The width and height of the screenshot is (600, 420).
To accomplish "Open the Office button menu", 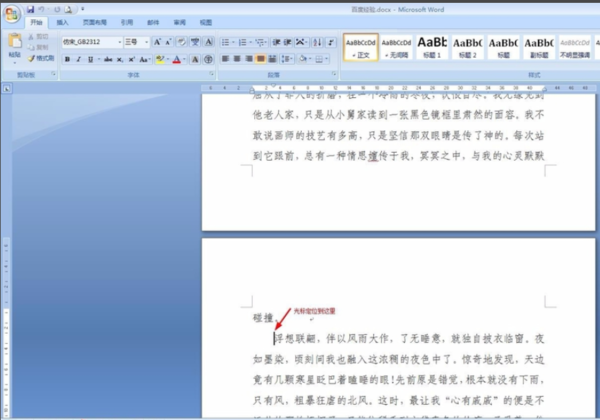I will [11, 14].
